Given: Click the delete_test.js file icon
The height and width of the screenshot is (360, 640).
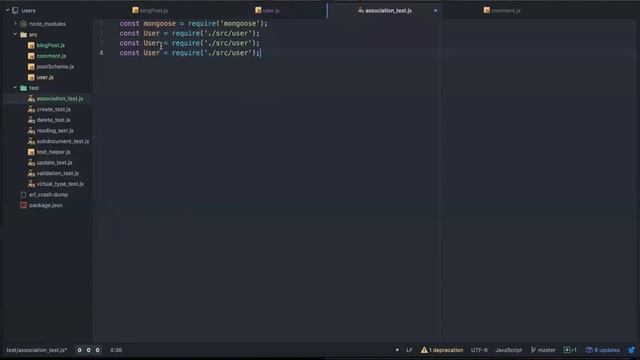Looking at the screenshot, I should [31, 120].
